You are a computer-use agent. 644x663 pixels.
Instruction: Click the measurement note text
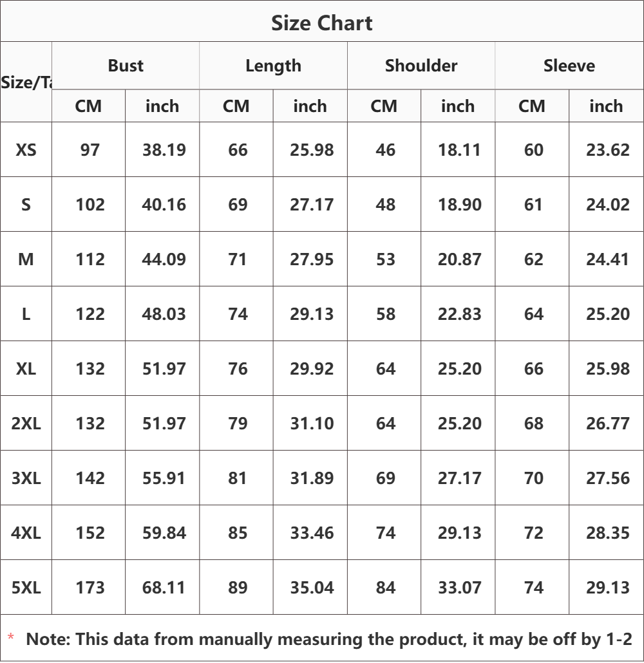click(329, 639)
